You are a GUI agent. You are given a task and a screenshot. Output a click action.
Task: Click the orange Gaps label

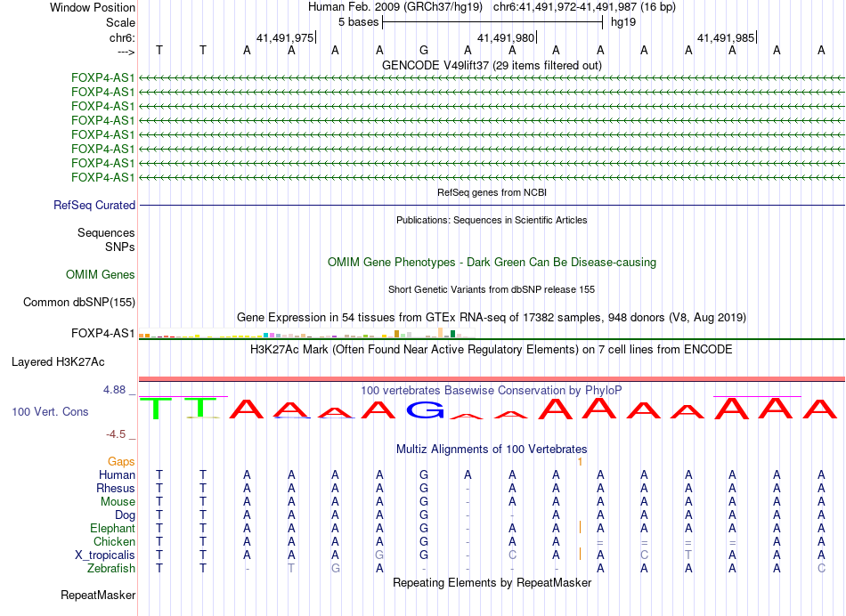121,461
